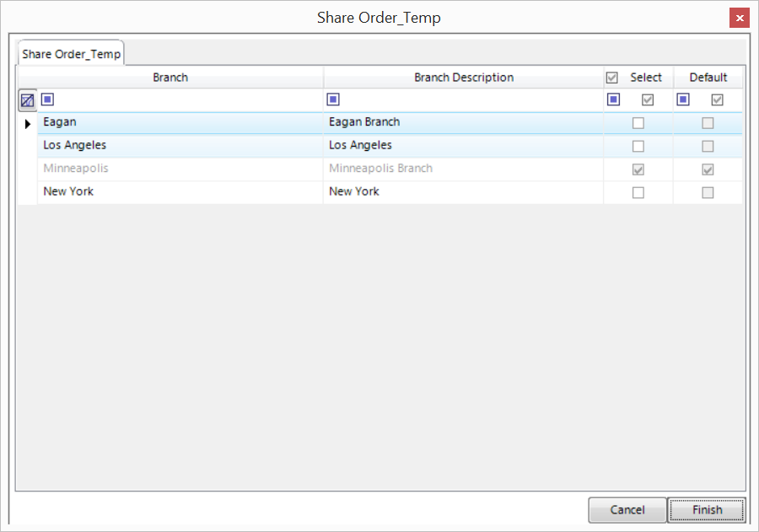
Task: Switch to the Share Order_Temp tab
Action: click(72, 54)
